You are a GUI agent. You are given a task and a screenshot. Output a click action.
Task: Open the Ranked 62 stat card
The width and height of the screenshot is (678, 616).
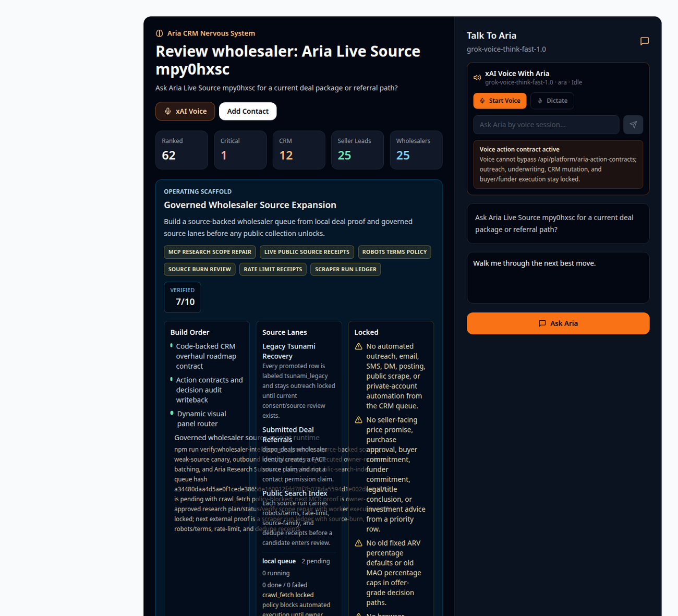[181, 150]
